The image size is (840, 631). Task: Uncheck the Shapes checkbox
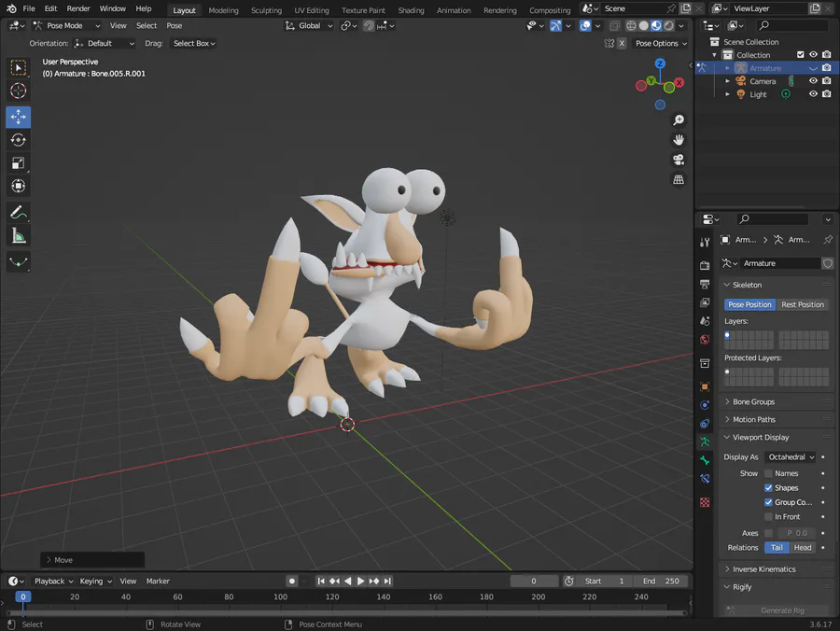coord(768,488)
